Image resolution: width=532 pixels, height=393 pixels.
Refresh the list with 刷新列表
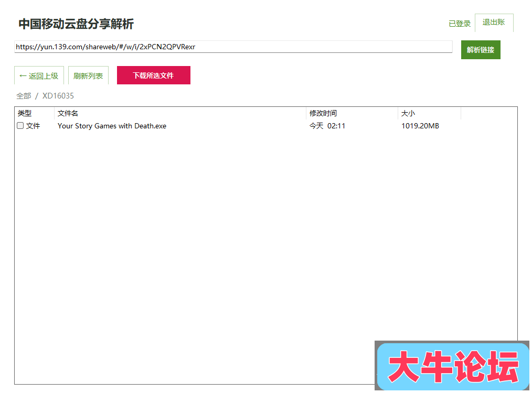point(88,75)
